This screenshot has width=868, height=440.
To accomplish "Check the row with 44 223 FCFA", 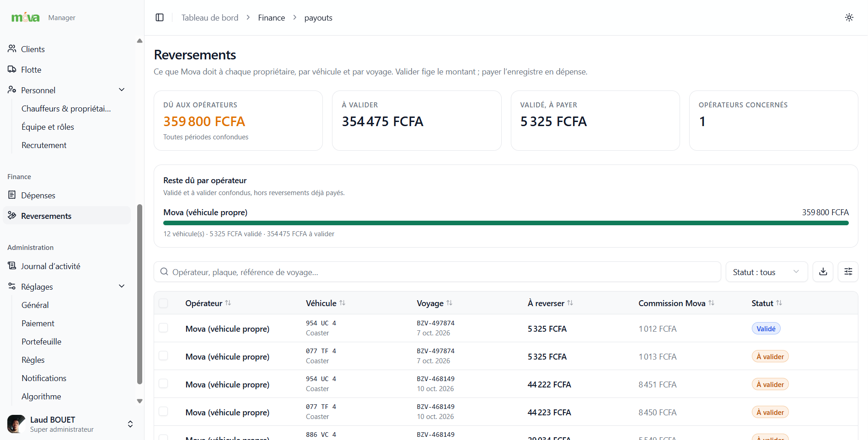I will click(163, 411).
